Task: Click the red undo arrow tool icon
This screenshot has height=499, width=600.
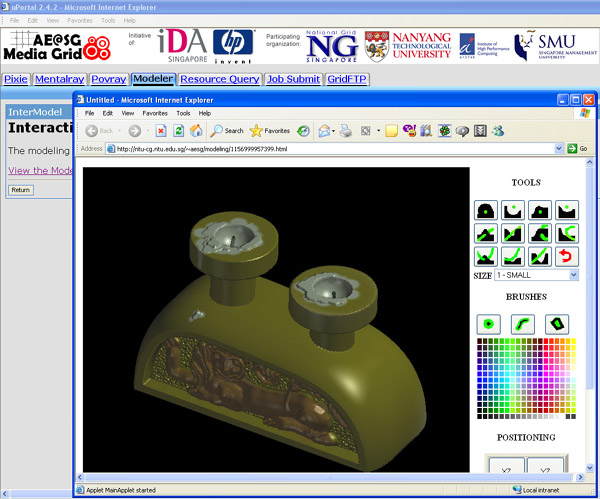Action: pos(567,256)
